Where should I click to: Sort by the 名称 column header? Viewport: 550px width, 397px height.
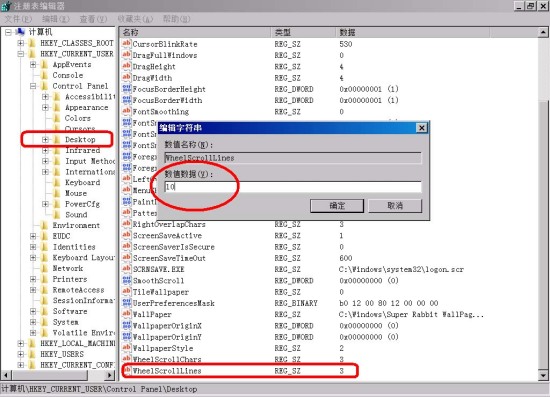pyautogui.click(x=195, y=32)
